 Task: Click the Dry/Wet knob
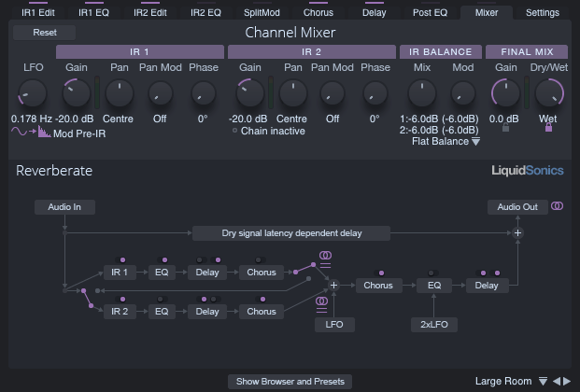point(549,93)
